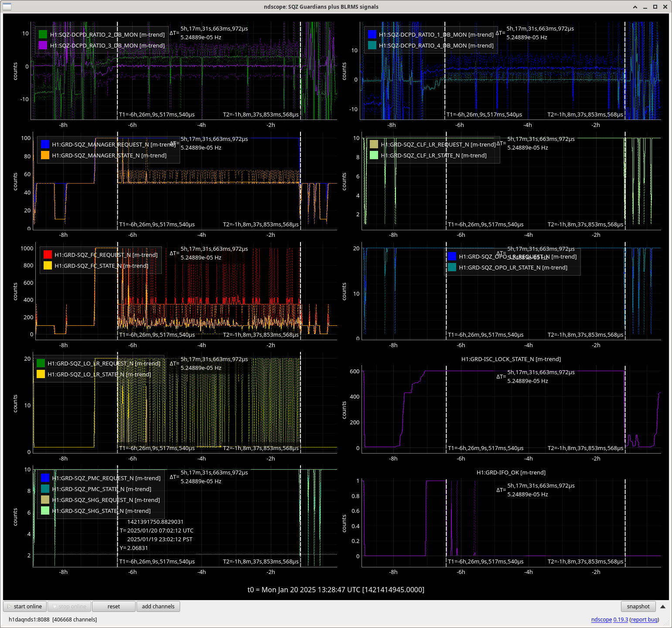The image size is (672, 628).
Task: Click the start online button
Action: coord(25,606)
